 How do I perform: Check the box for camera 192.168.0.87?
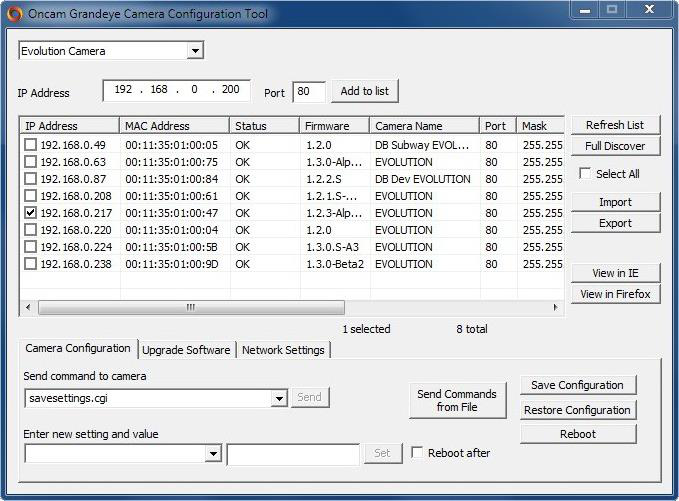(x=30, y=179)
